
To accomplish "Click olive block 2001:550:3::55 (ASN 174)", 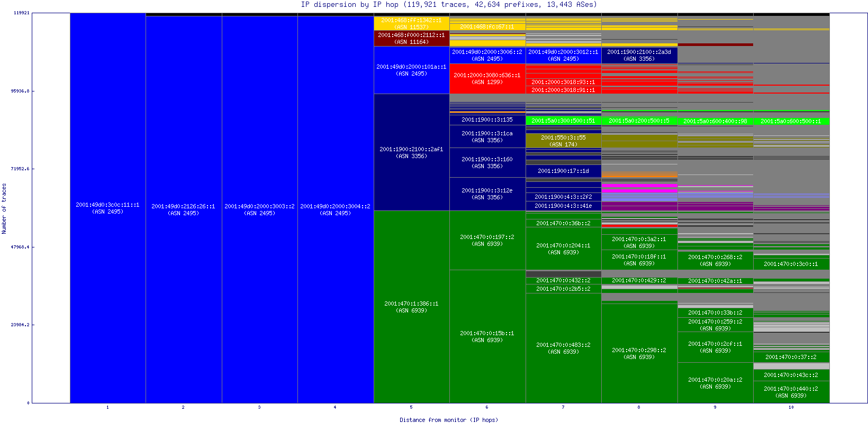I will point(564,141).
